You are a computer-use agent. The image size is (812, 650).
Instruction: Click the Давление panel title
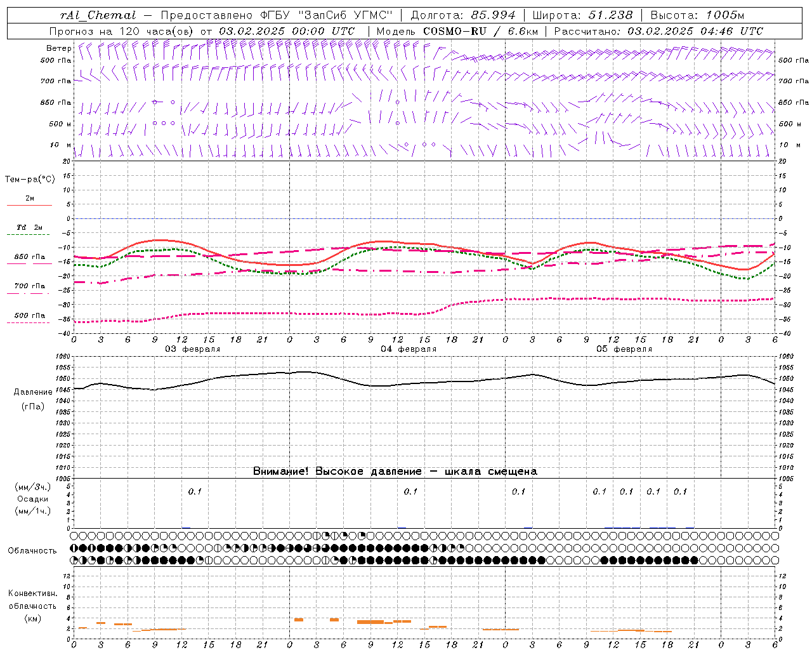33,392
